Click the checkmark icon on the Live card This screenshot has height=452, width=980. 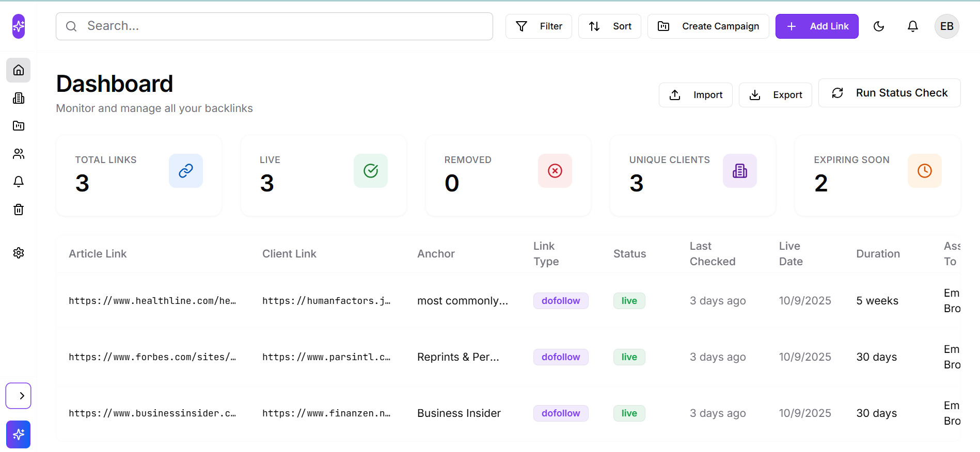click(x=371, y=171)
